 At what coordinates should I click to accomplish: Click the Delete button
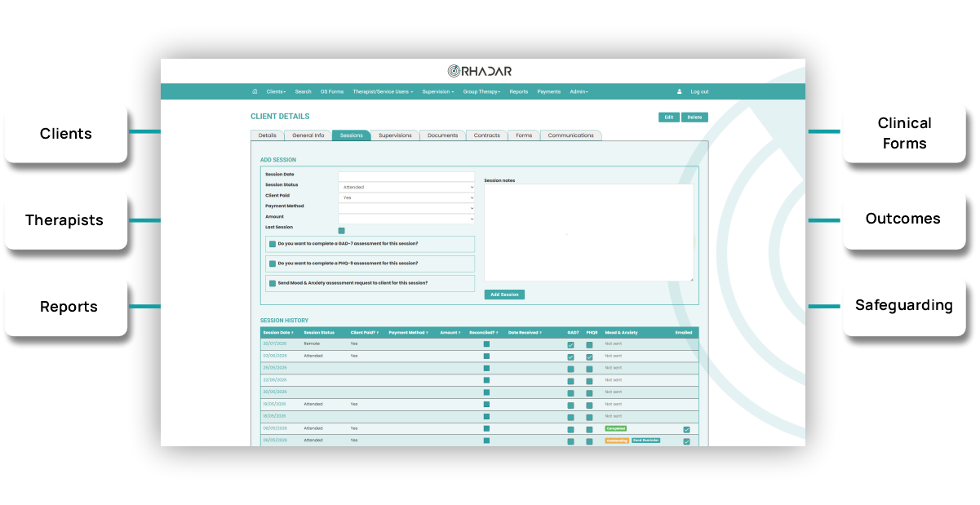[694, 117]
